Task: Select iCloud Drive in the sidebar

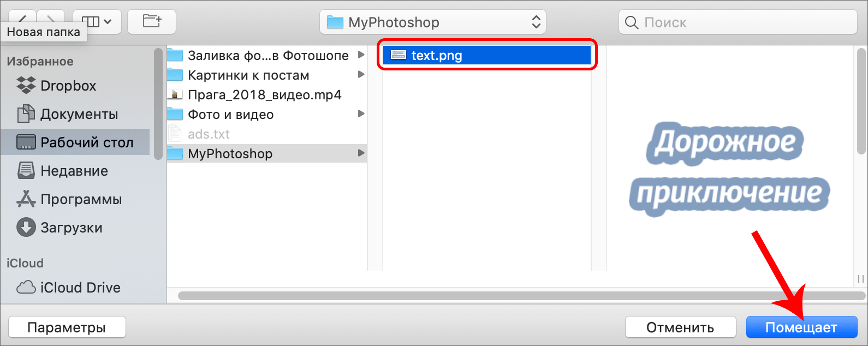Action: 80,288
